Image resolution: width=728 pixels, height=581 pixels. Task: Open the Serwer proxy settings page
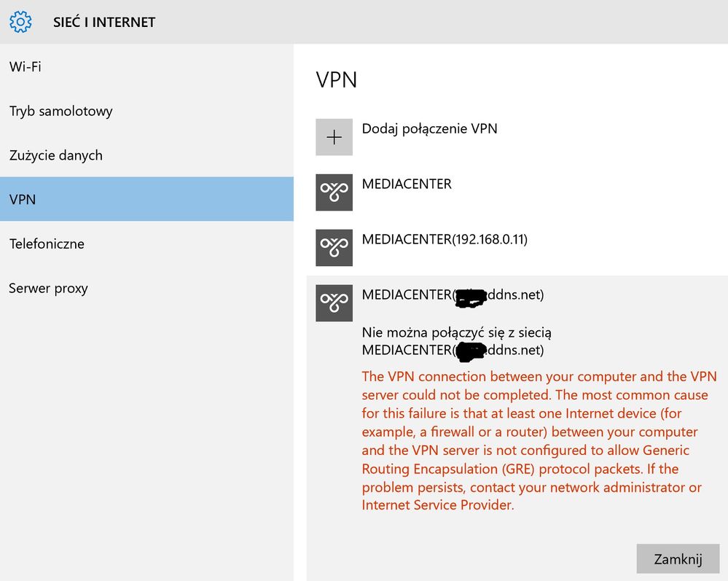click(48, 288)
